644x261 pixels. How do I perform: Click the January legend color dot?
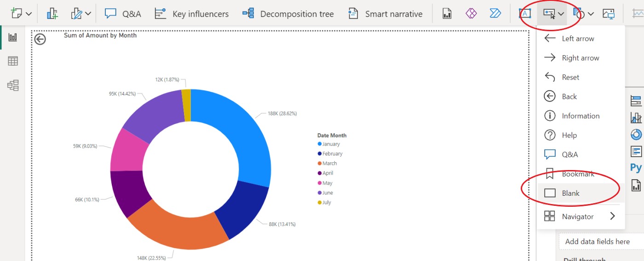click(320, 144)
